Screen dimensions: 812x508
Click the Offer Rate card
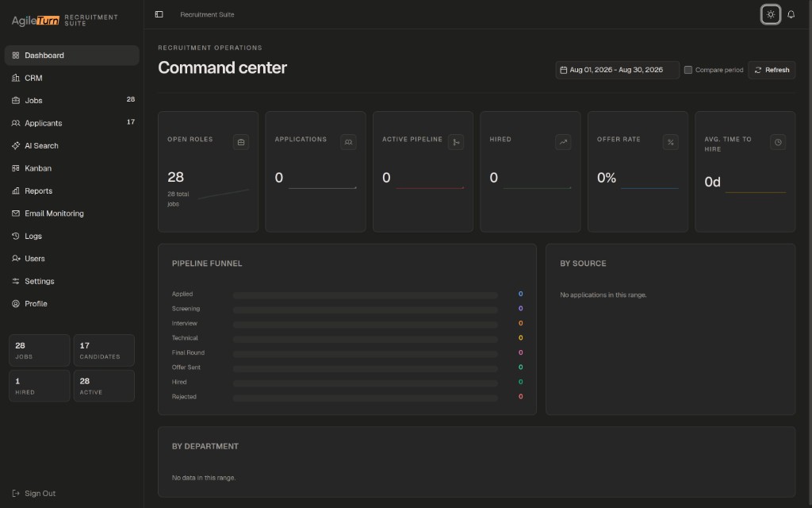click(x=638, y=171)
